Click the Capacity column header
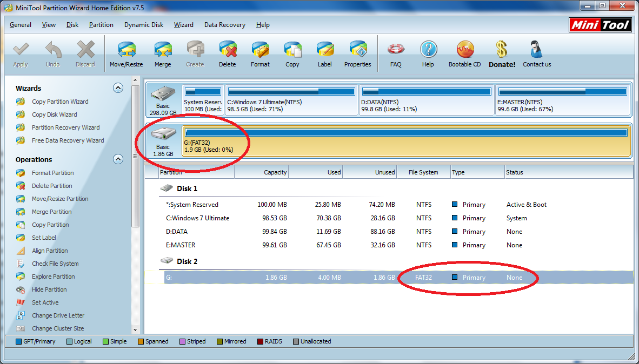The height and width of the screenshot is (364, 639). [262, 172]
